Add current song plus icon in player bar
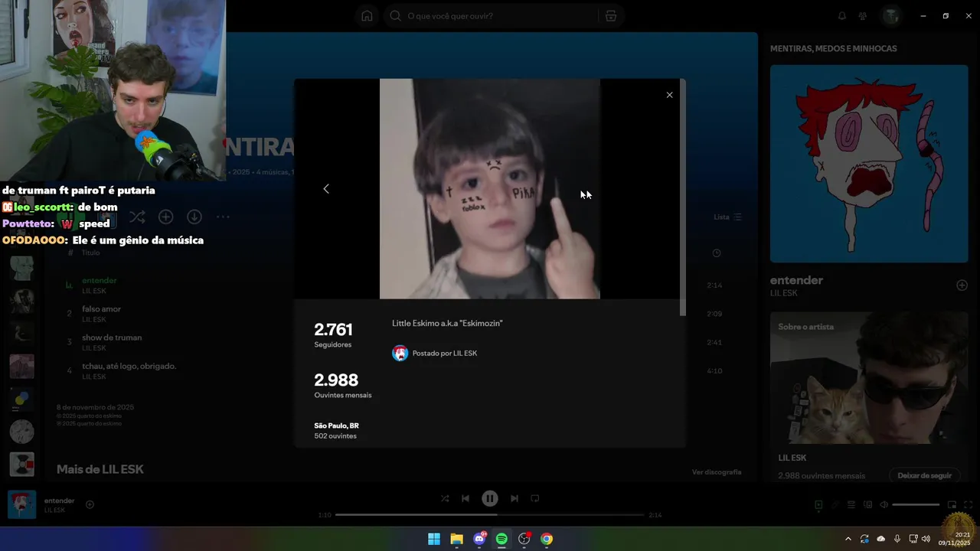This screenshot has height=551, width=980. (90, 504)
